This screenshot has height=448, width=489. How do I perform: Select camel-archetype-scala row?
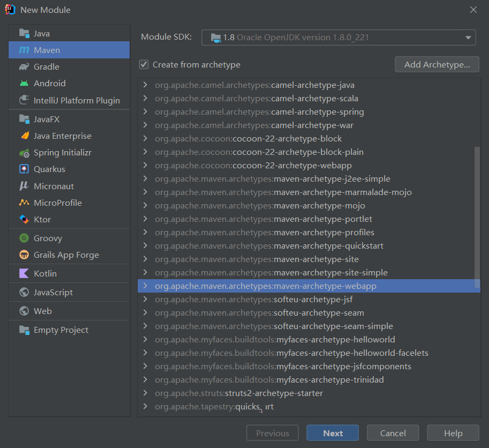point(309,98)
